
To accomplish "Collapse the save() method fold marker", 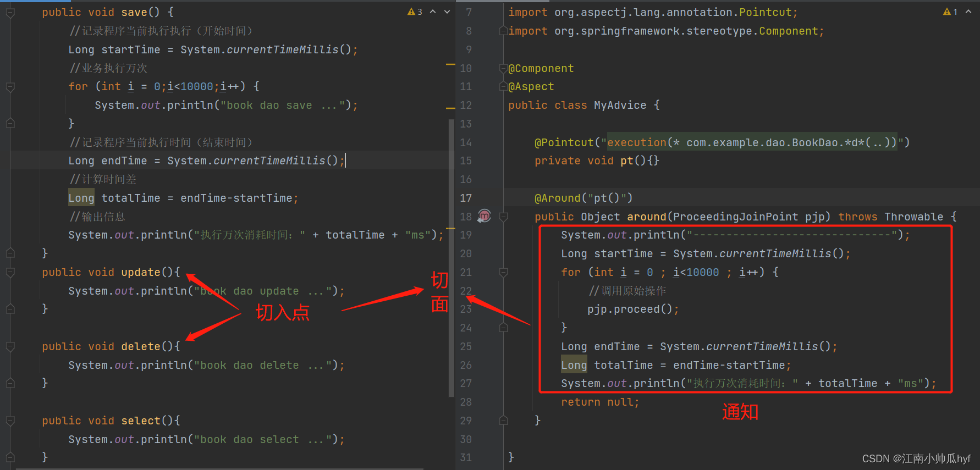I will click(x=10, y=12).
